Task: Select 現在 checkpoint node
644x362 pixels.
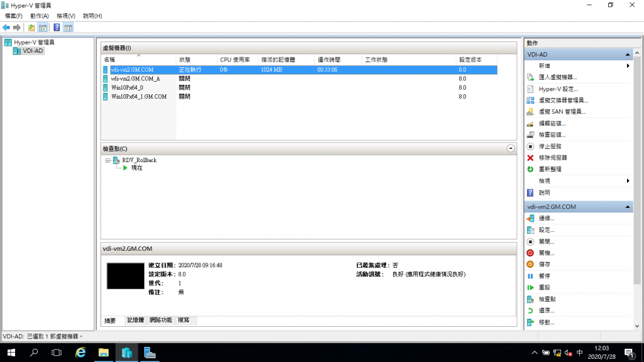Action: click(x=136, y=168)
